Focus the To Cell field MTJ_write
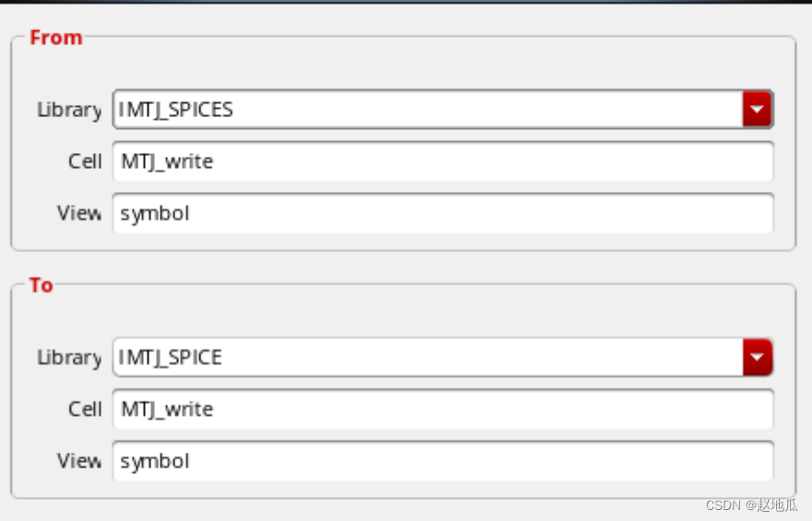The image size is (812, 521). 443,409
